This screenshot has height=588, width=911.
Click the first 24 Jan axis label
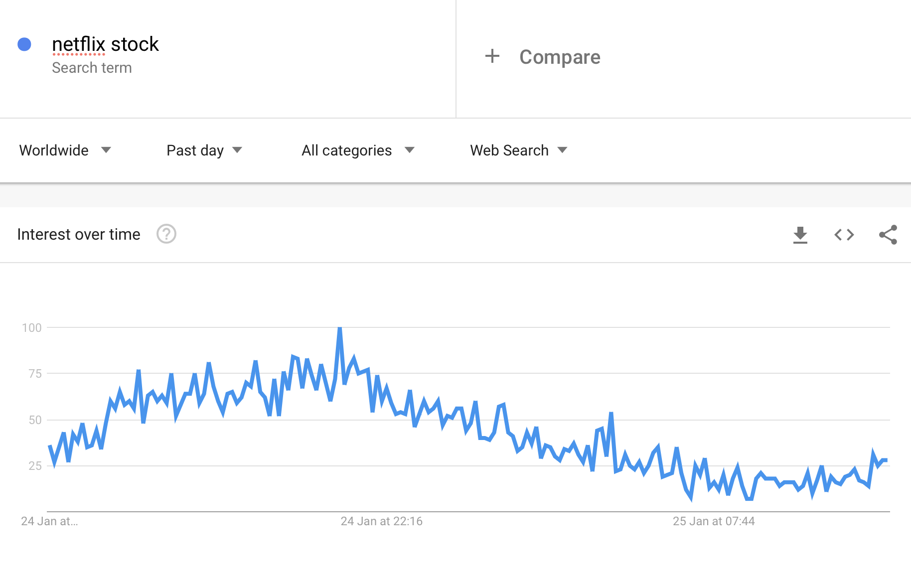click(x=49, y=521)
